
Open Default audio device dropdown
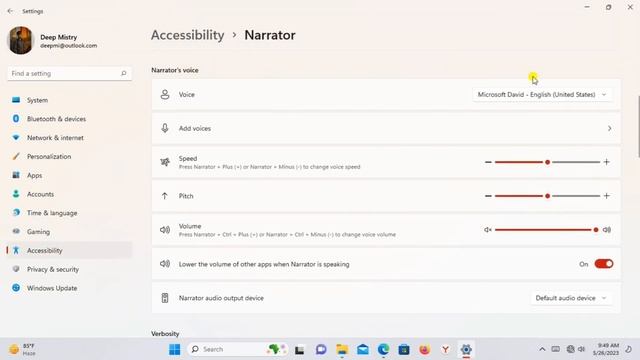click(x=571, y=298)
